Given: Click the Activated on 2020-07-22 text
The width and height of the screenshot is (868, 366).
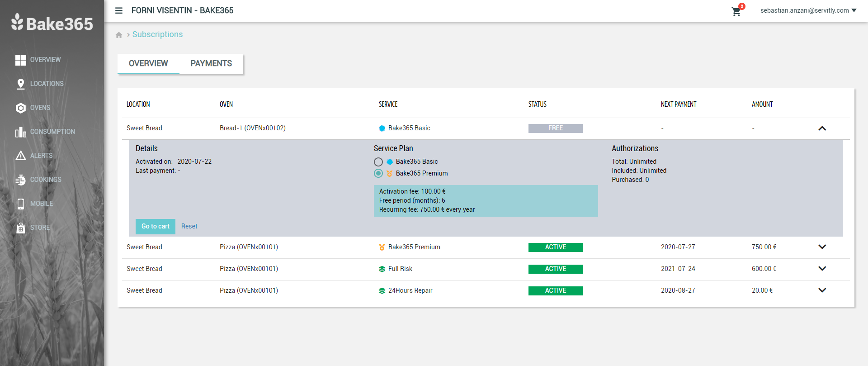Looking at the screenshot, I should tap(174, 162).
